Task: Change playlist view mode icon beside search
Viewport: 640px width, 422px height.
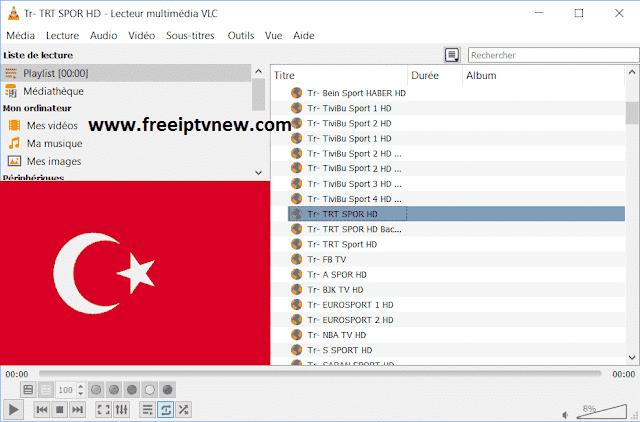Action: (452, 55)
